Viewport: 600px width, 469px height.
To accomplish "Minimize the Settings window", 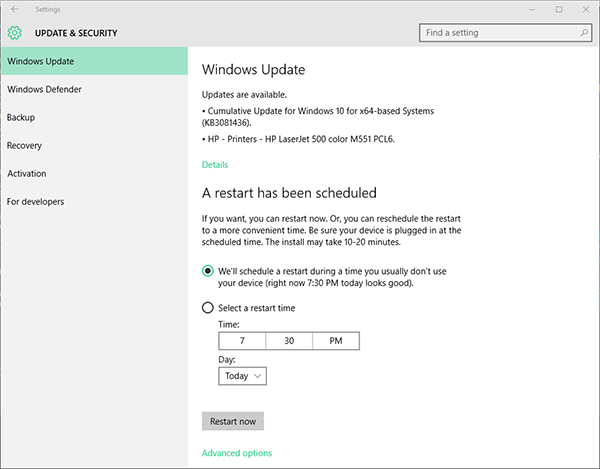I will (532, 10).
